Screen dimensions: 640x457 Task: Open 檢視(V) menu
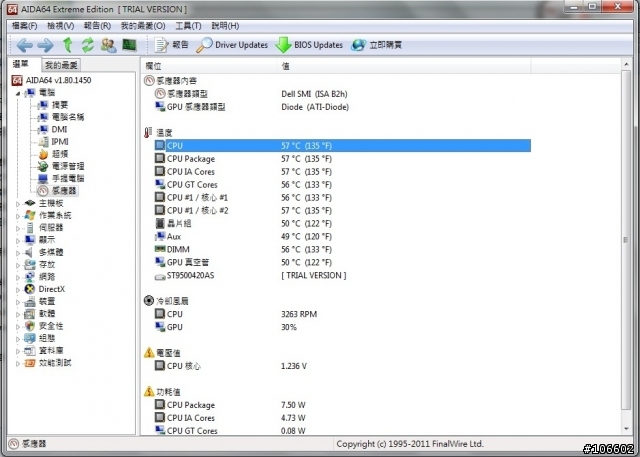[60, 26]
